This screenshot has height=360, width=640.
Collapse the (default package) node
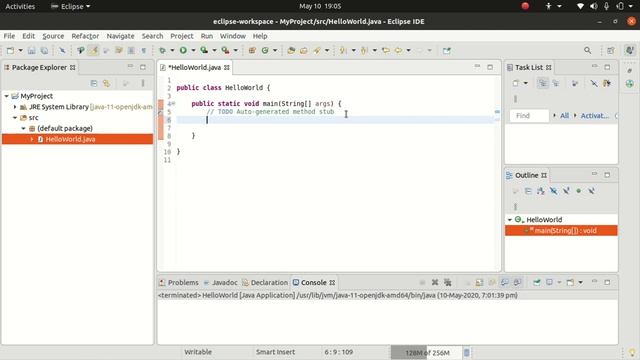tap(23, 128)
